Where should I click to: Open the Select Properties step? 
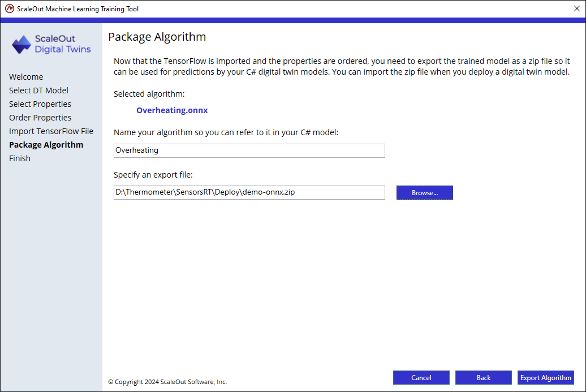coord(40,104)
